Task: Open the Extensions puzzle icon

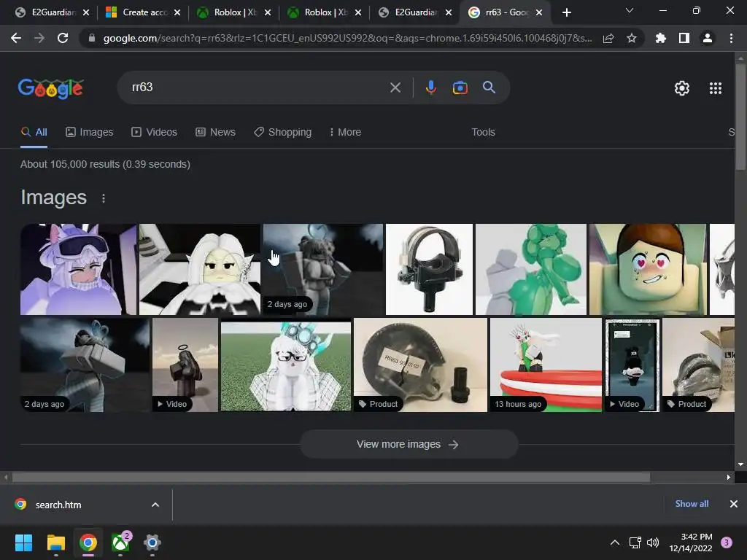Action: 660,38
